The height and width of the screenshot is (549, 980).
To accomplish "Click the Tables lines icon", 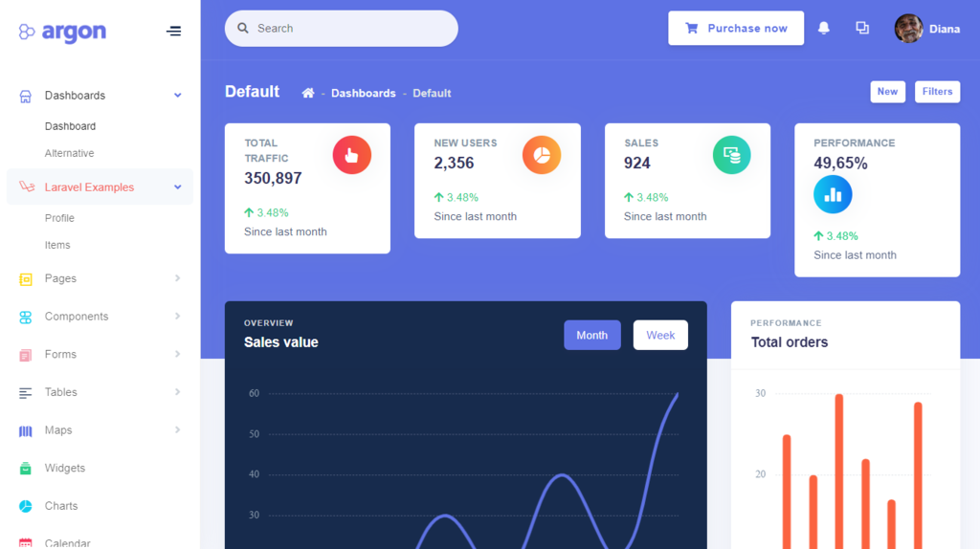I will 25,392.
